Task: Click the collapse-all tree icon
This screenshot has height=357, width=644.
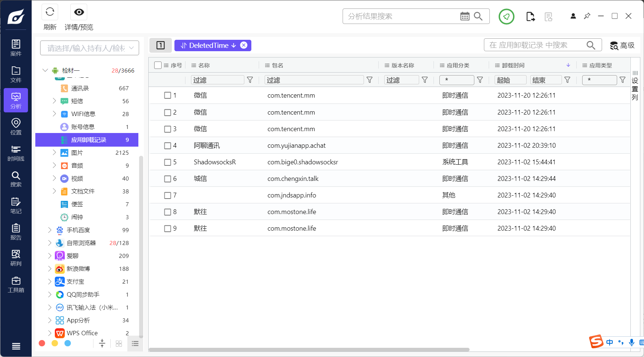Action: [102, 343]
